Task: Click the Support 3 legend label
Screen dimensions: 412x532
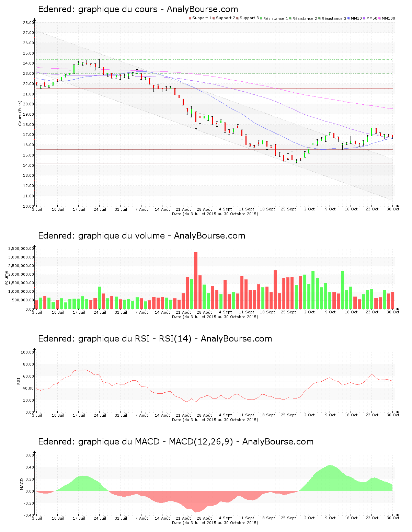Action: click(x=249, y=18)
